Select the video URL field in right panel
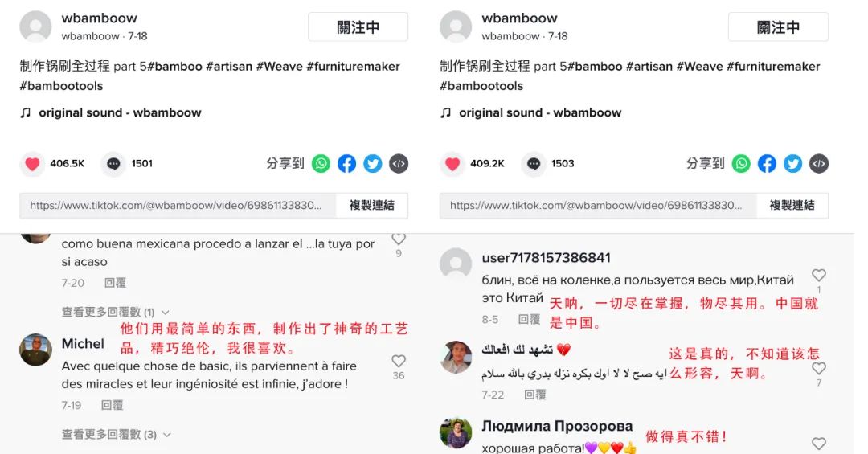Image resolution: width=868 pixels, height=454 pixels. click(x=598, y=206)
